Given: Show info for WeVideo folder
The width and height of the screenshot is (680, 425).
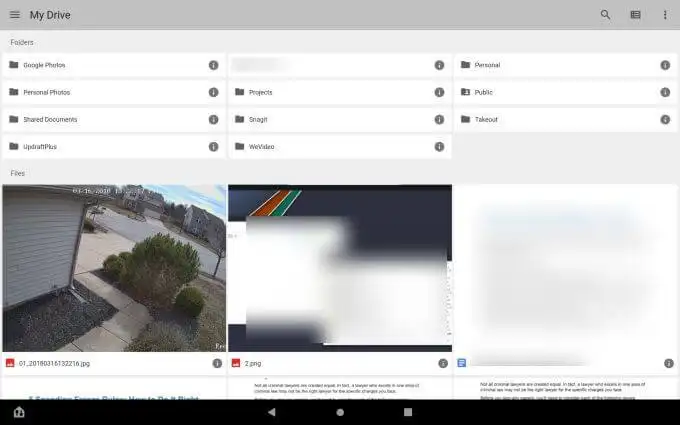Looking at the screenshot, I should (x=439, y=147).
